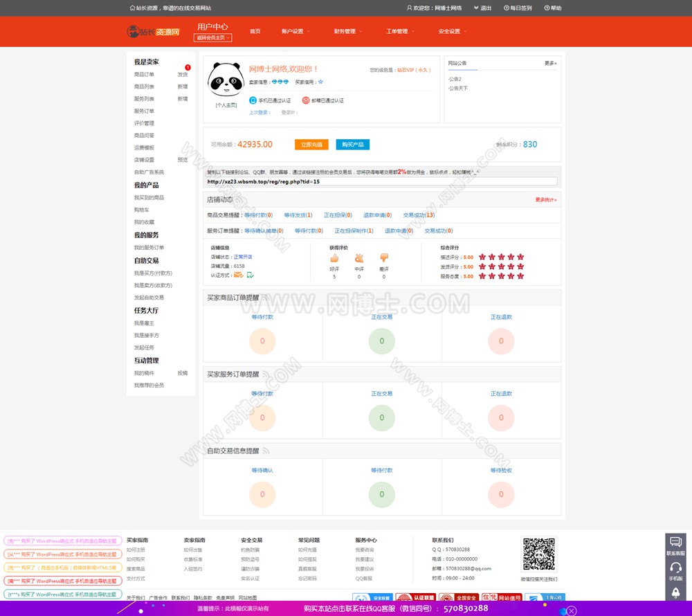Click the seller diamond rating icons
692x616 pixels.
click(x=280, y=82)
